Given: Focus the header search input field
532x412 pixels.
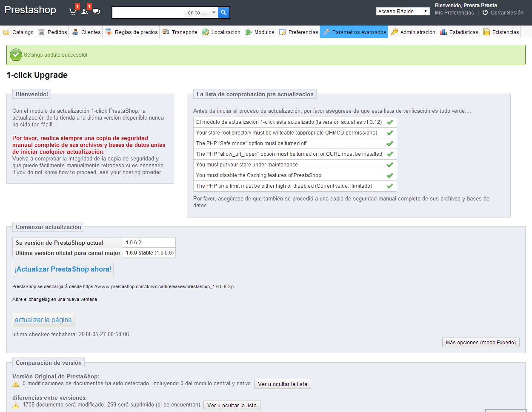Looking at the screenshot, I should 148,13.
